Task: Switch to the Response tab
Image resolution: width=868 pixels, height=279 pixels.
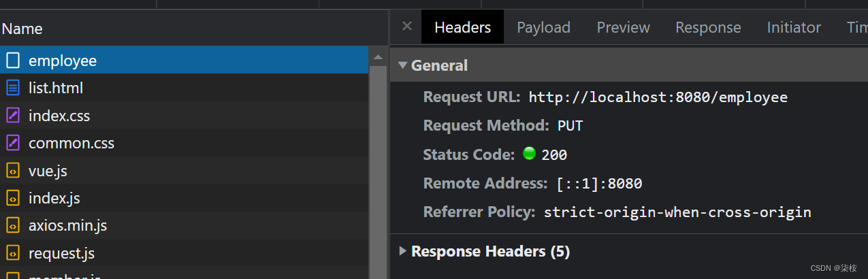Action: 708,27
